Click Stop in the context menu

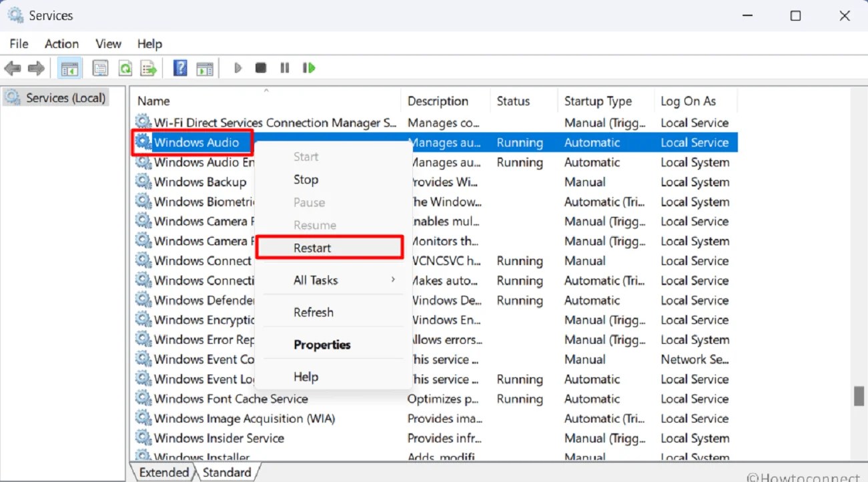pyautogui.click(x=306, y=179)
